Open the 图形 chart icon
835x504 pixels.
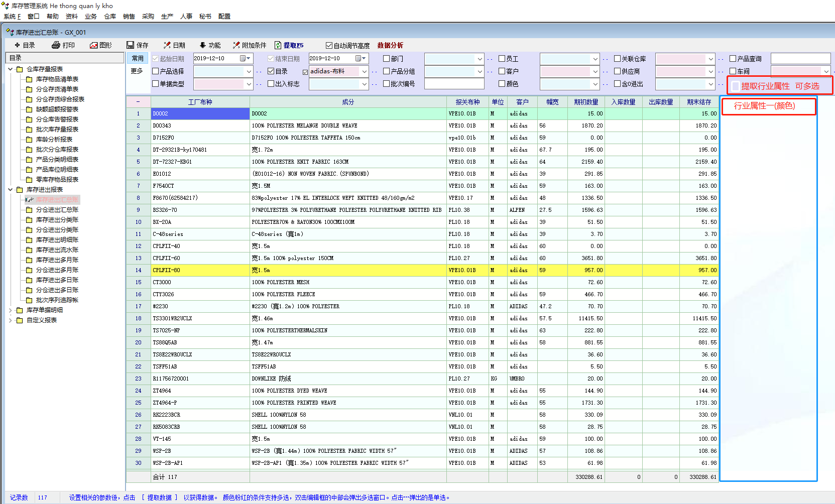click(x=93, y=45)
